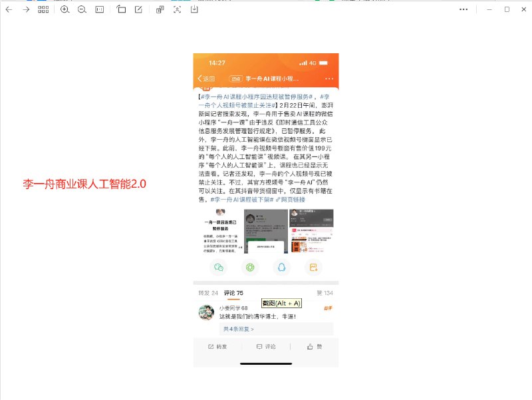Switch to the 评论 75 comments tab
Screen dimensions: 532x400
(233, 292)
